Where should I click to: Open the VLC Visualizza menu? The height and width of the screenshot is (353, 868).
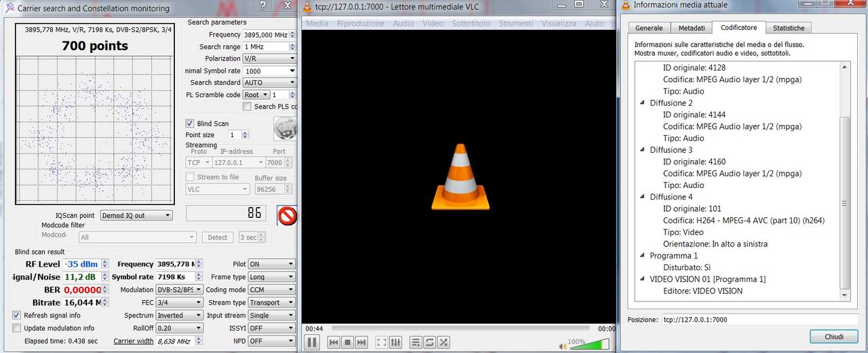coord(559,23)
